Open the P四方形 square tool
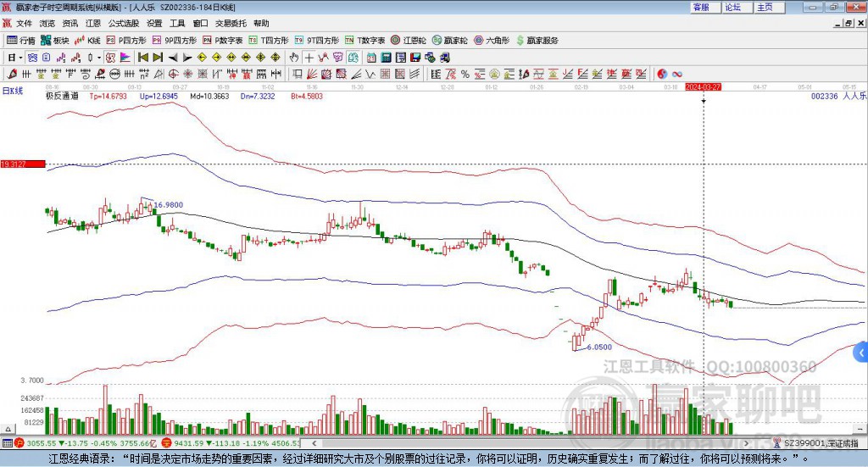 (x=126, y=41)
